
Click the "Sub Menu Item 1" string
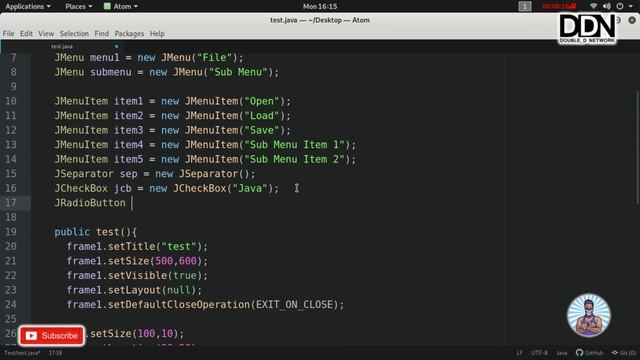tap(294, 145)
